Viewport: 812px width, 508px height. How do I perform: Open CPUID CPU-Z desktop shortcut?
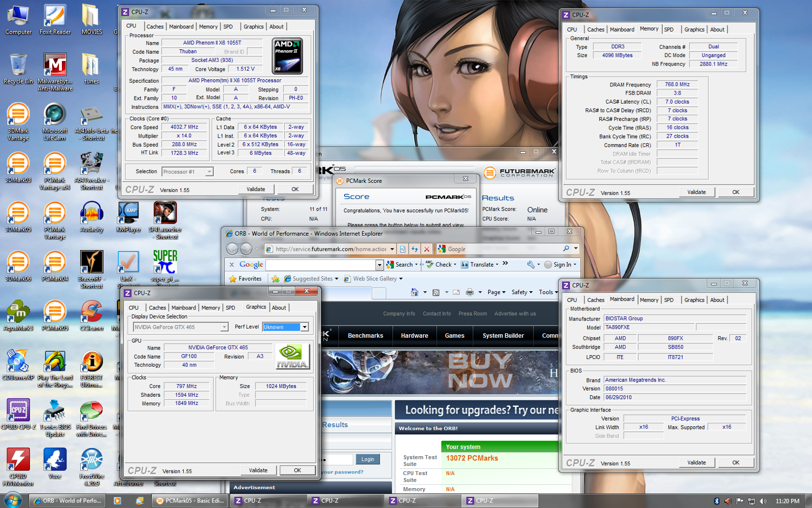18,414
